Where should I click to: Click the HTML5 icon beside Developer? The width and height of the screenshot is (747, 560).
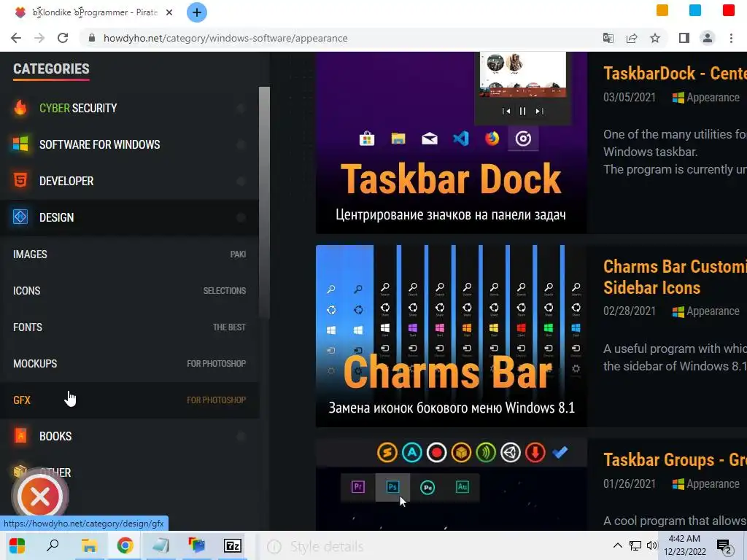click(x=20, y=181)
